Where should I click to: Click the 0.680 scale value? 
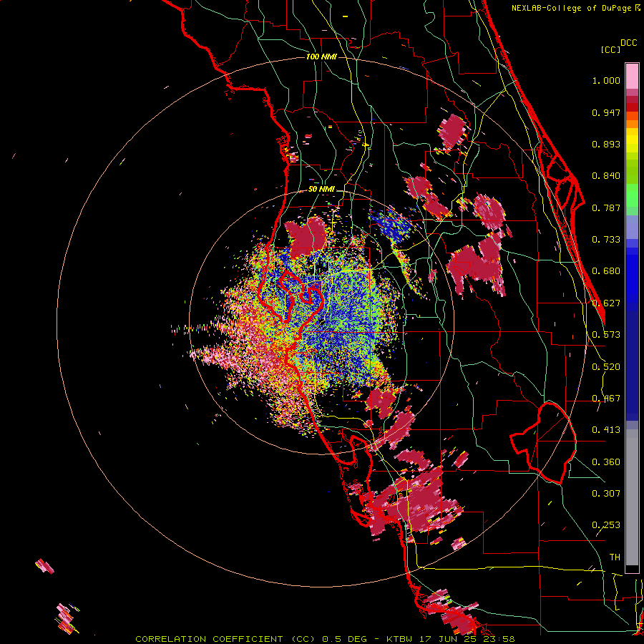606,271
